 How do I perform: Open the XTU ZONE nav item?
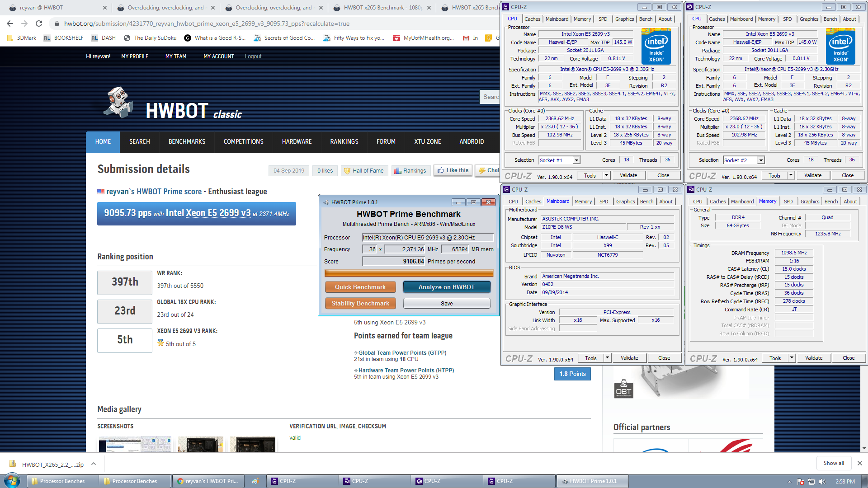(x=427, y=142)
